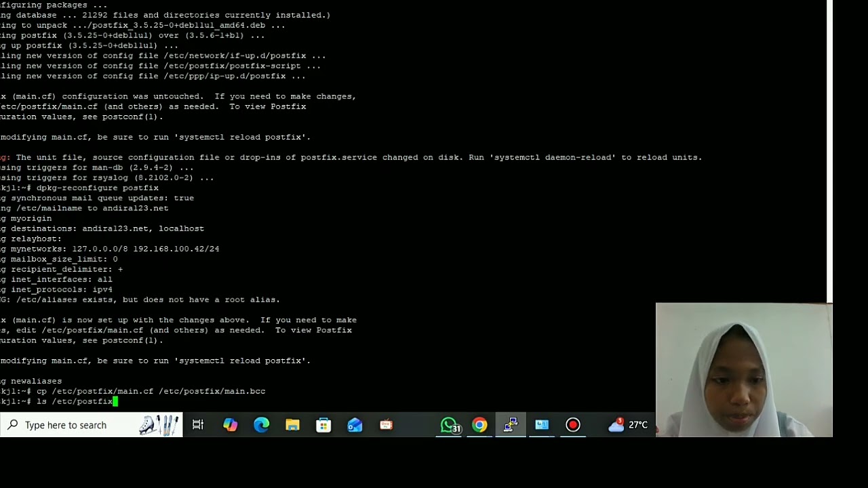Click the red screen recorder icon
Viewport: 868px width, 488px height.
click(573, 425)
